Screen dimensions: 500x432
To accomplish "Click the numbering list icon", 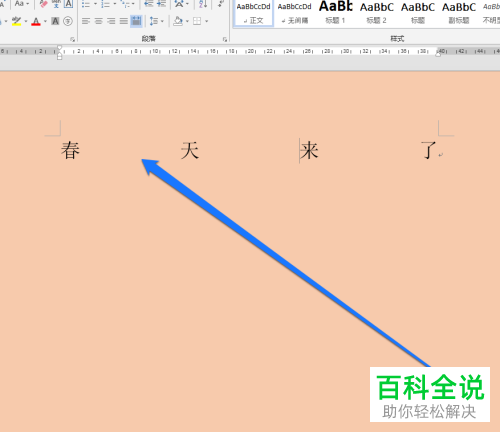I will point(105,4).
